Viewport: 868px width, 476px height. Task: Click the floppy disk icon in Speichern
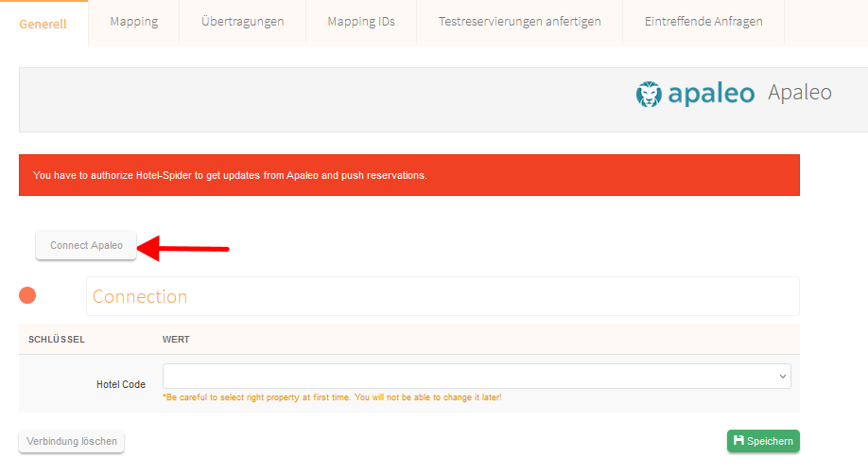click(x=738, y=441)
